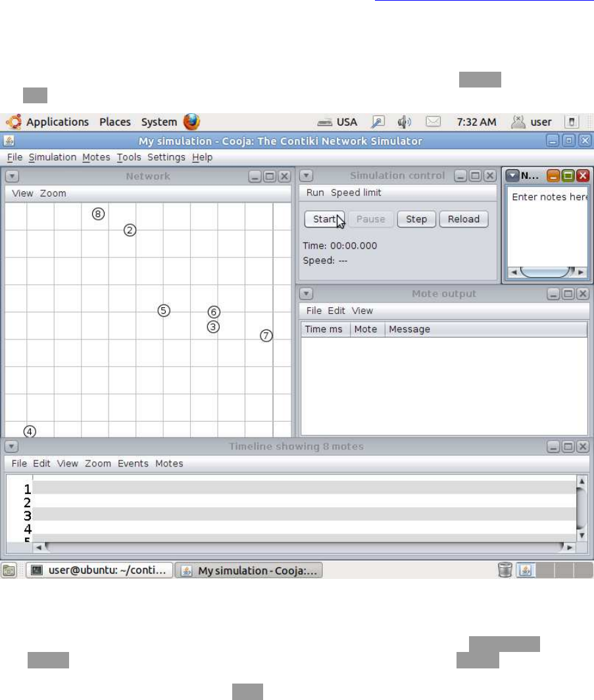Open the Tools menu in the menu bar
This screenshot has height=700, width=594.
pyautogui.click(x=128, y=158)
